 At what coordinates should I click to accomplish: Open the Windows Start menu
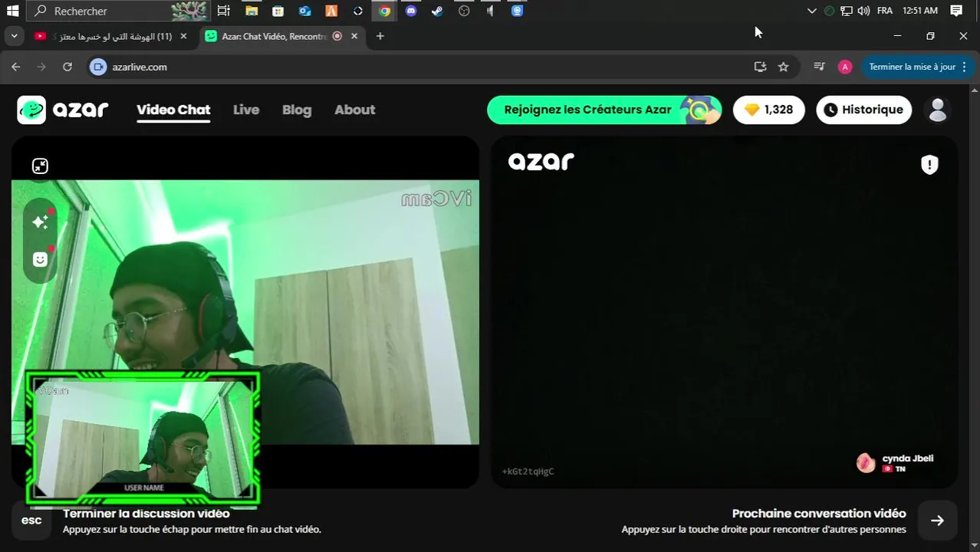[x=12, y=11]
